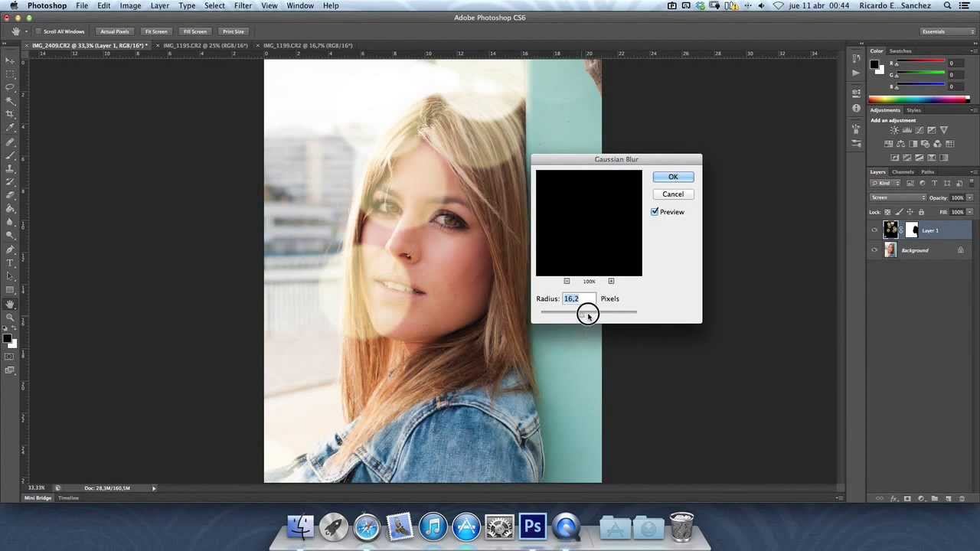
Task: Add a layer mask in Layers panel
Action: tap(907, 498)
